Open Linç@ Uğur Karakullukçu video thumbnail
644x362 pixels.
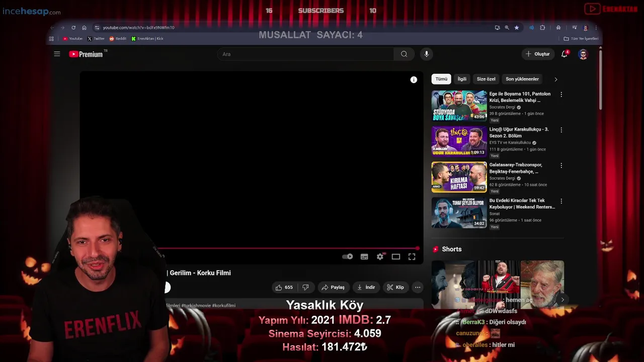coord(459,141)
